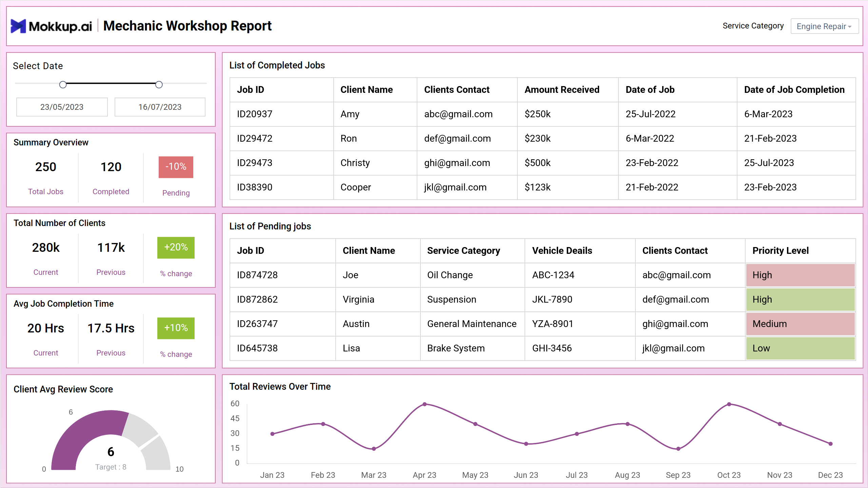Select the 17.5 Hrs Previous value
This screenshot has height=488, width=868.
coord(111,328)
